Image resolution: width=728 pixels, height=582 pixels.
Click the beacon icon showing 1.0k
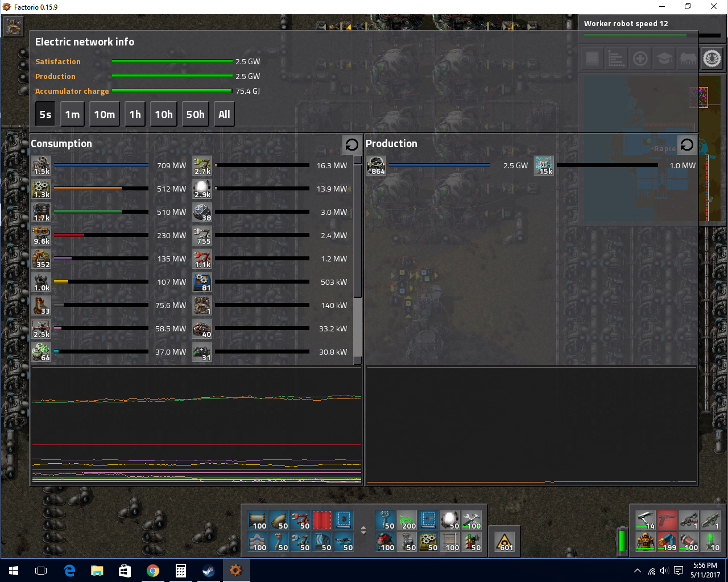42,282
